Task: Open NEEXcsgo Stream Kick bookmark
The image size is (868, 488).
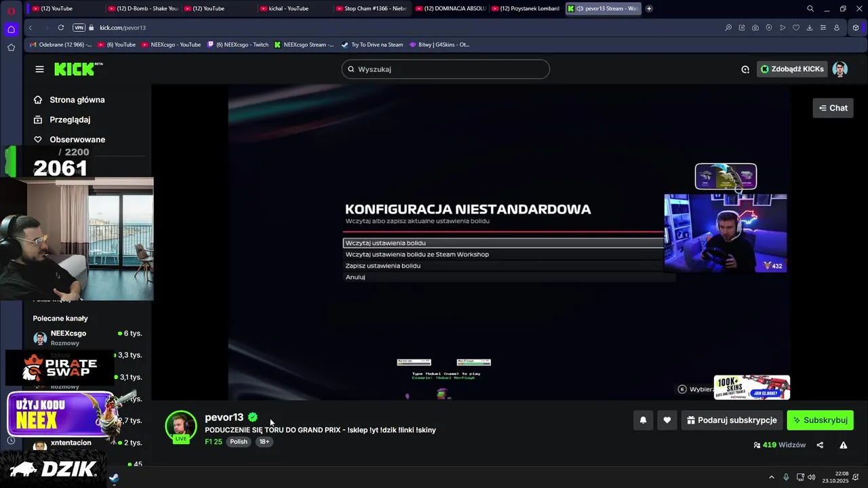Action: pyautogui.click(x=304, y=45)
